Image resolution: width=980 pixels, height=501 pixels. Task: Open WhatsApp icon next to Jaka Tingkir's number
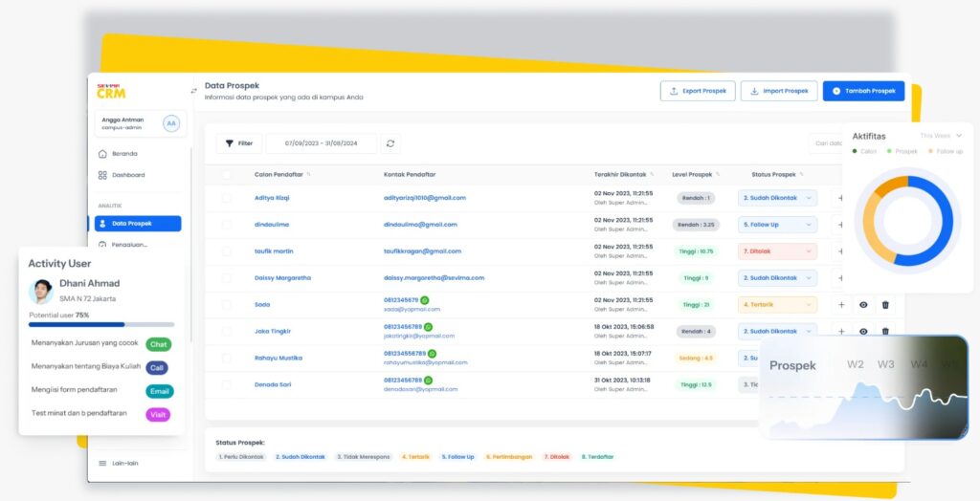click(428, 327)
